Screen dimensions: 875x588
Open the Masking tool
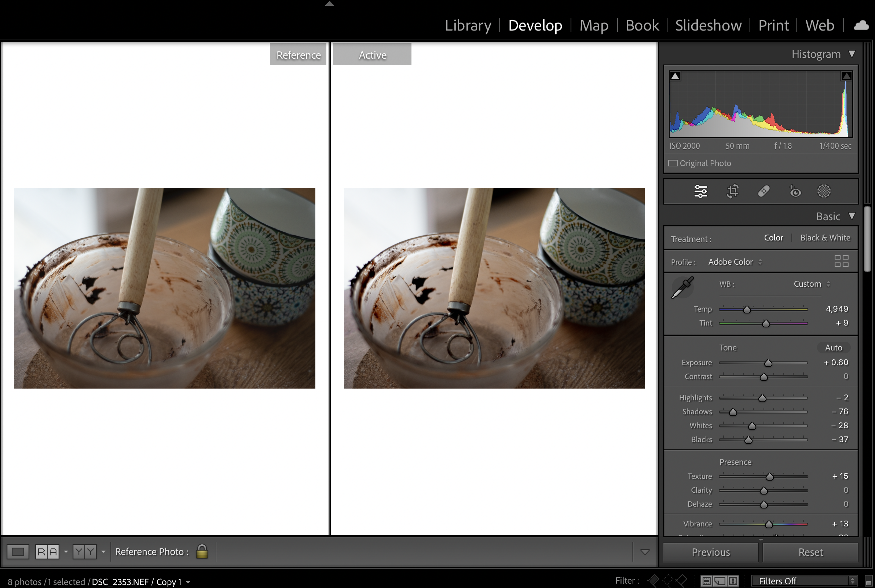coord(824,191)
